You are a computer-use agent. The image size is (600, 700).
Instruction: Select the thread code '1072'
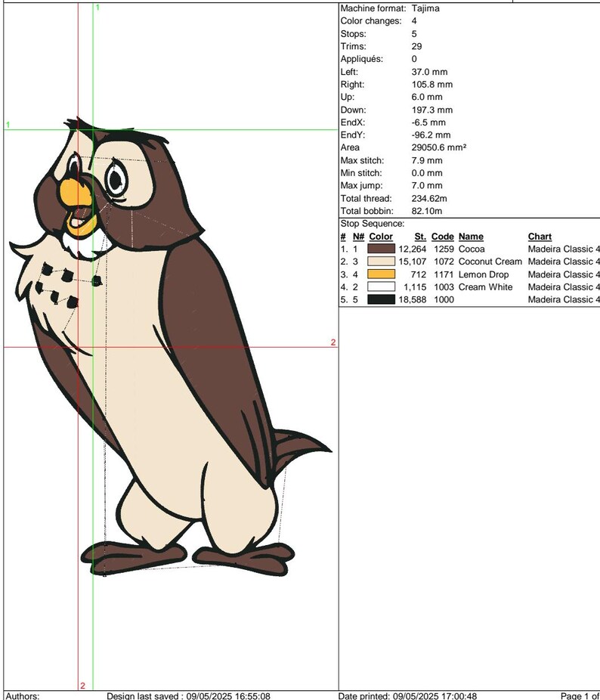pyautogui.click(x=444, y=261)
